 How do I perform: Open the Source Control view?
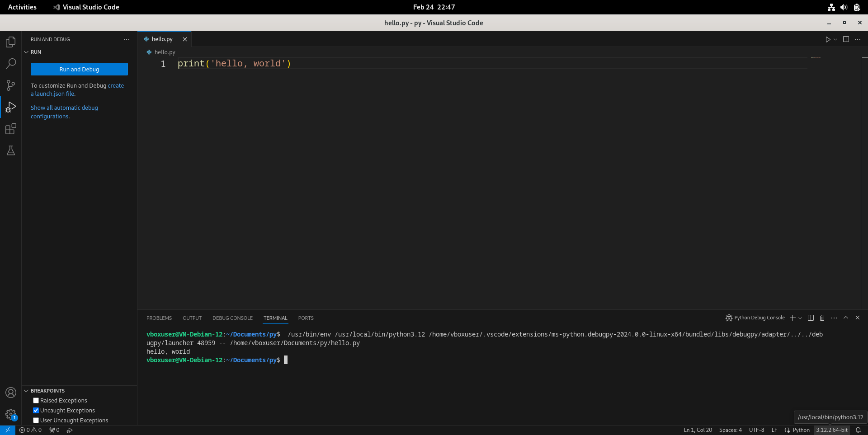coord(11,85)
